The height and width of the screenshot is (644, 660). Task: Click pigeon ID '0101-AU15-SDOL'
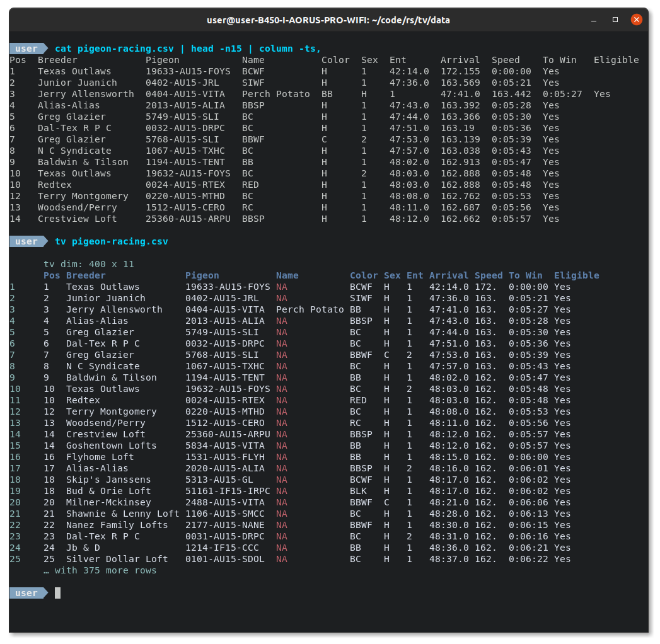pos(225,560)
